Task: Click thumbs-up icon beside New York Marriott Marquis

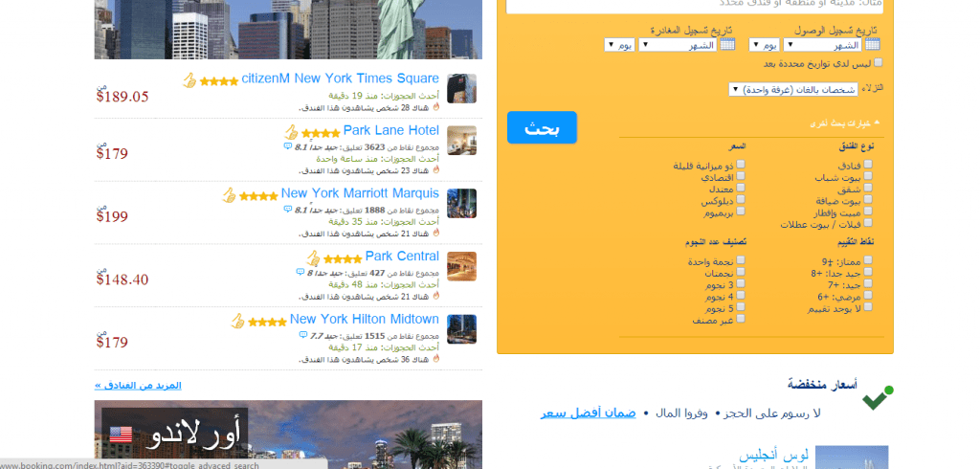Action: pyautogui.click(x=229, y=195)
